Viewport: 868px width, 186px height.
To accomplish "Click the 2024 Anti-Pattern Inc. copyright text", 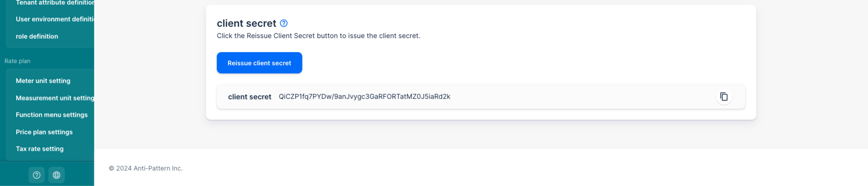I will (146, 168).
